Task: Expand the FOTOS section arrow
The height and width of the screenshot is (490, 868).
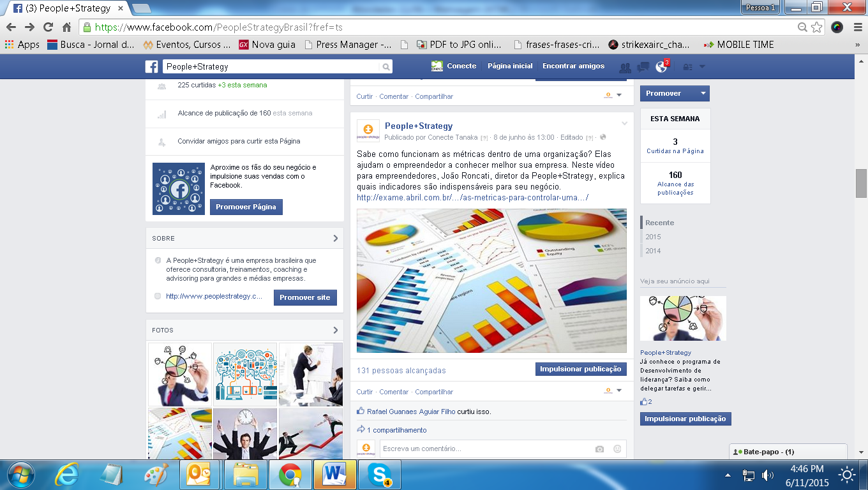Action: [336, 330]
